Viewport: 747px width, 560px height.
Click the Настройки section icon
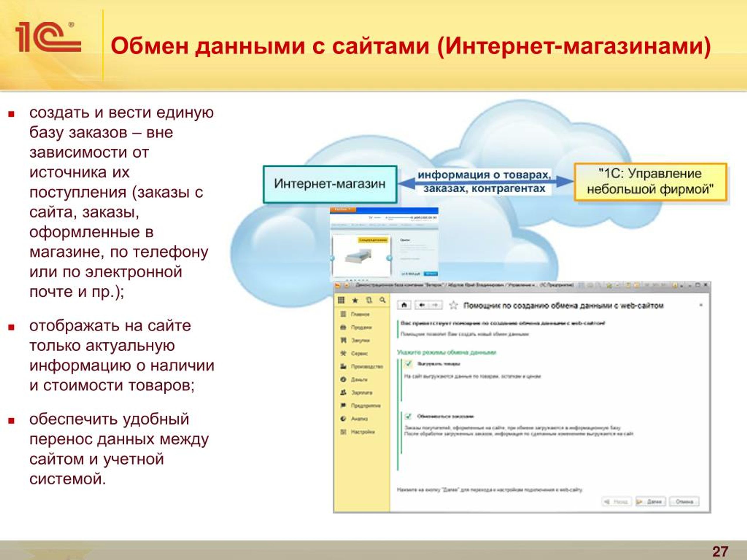coord(343,432)
